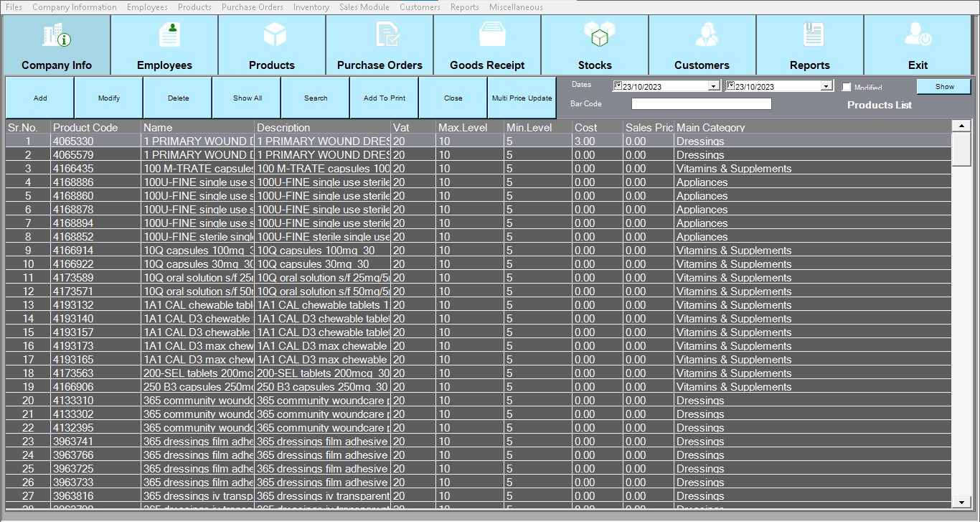Open the Sales Module menu
This screenshot has width=980, height=522.
[364, 7]
